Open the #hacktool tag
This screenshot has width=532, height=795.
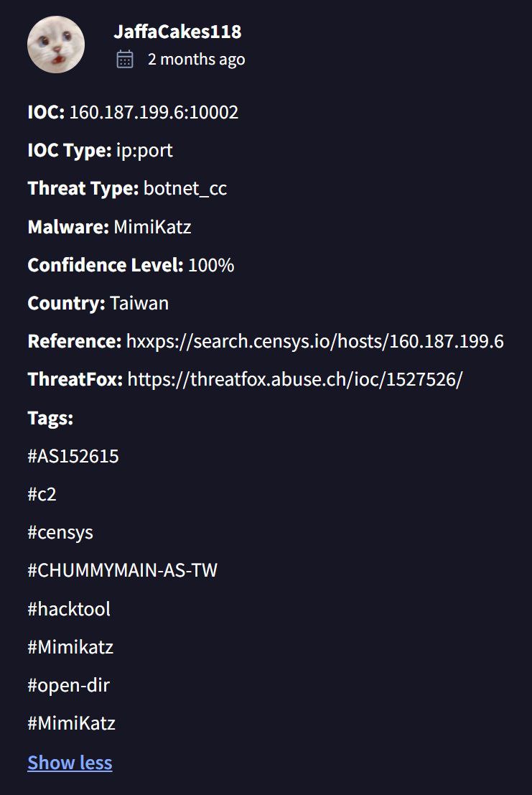coord(69,609)
